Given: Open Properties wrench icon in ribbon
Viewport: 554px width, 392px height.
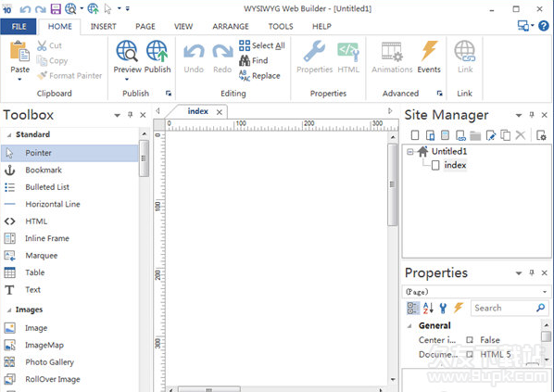Looking at the screenshot, I should [x=314, y=52].
